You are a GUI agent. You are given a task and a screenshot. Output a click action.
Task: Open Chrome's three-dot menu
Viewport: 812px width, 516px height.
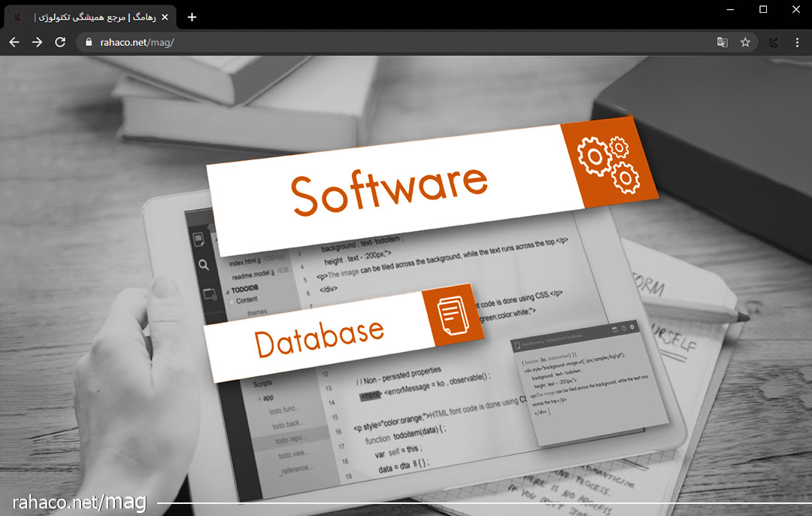coord(798,42)
